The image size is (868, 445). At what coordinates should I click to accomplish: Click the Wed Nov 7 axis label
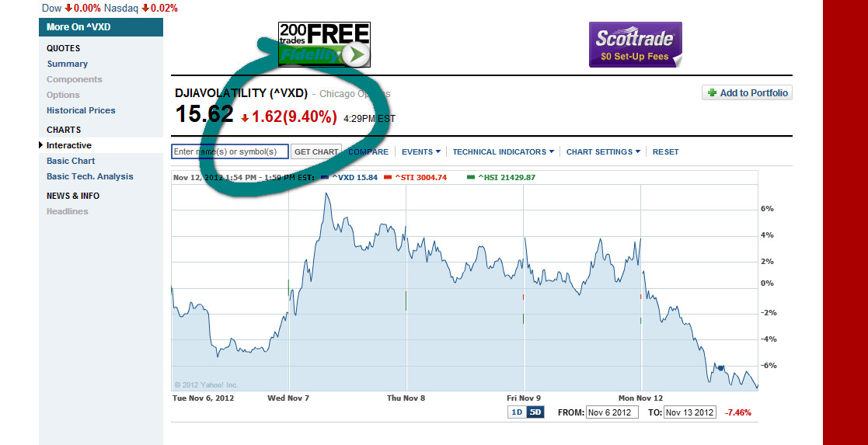[x=288, y=398]
